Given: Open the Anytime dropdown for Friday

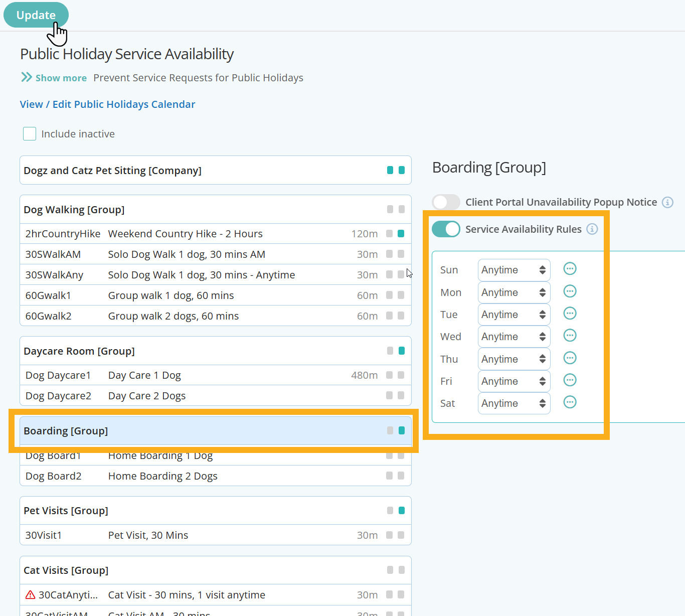Looking at the screenshot, I should (513, 381).
